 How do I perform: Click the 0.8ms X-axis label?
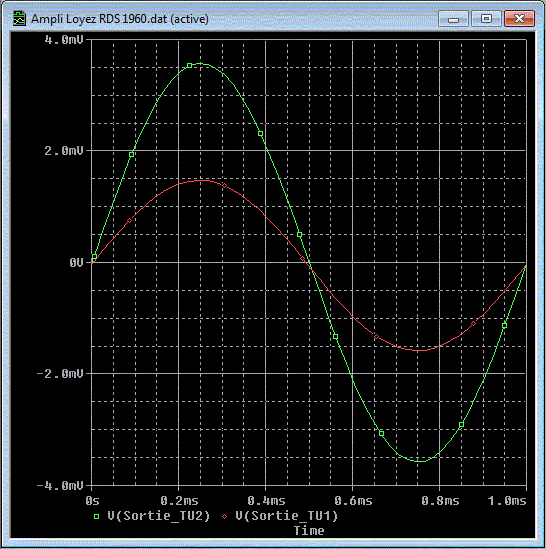(x=440, y=501)
